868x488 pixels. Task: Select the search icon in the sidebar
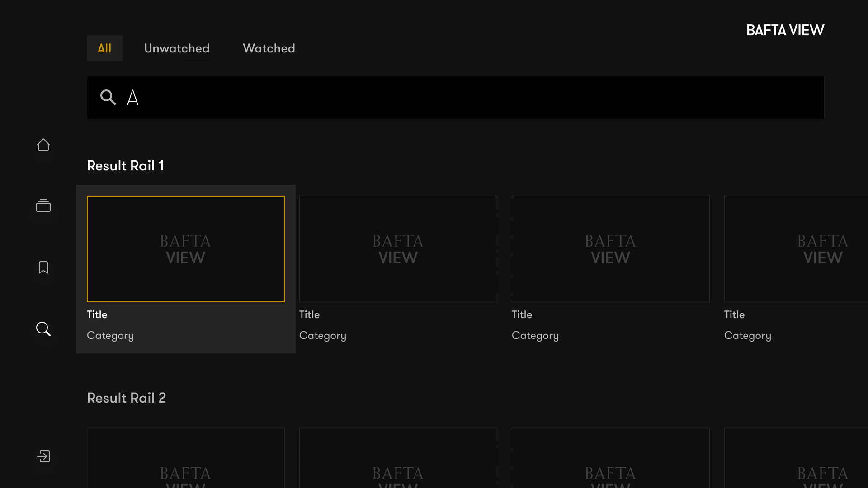(43, 329)
